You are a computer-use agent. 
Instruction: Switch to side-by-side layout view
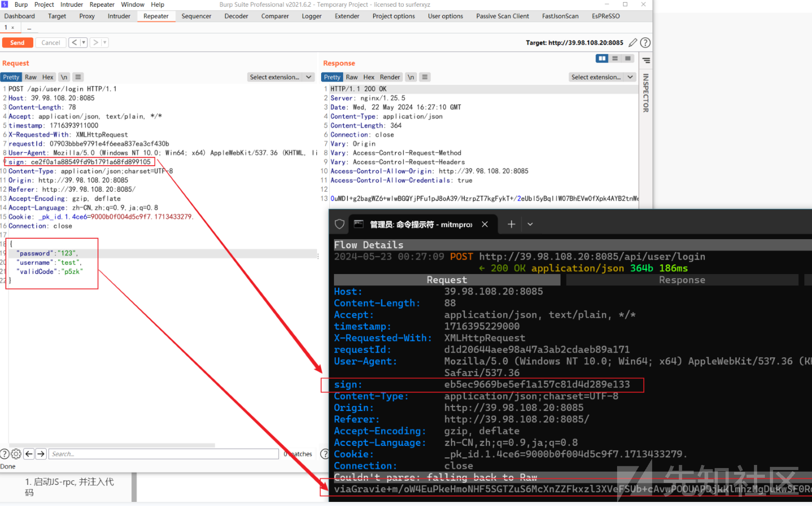(602, 59)
